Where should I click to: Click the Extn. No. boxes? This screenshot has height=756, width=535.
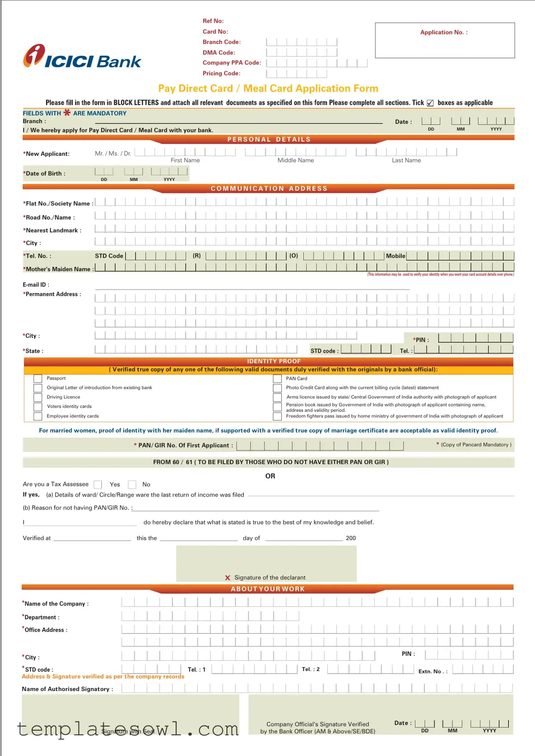[x=483, y=669]
